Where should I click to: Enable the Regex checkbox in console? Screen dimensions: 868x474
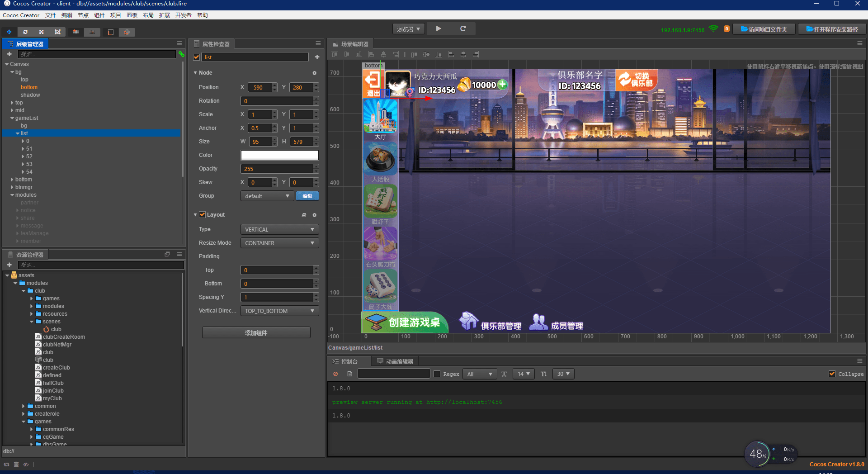(x=437, y=374)
